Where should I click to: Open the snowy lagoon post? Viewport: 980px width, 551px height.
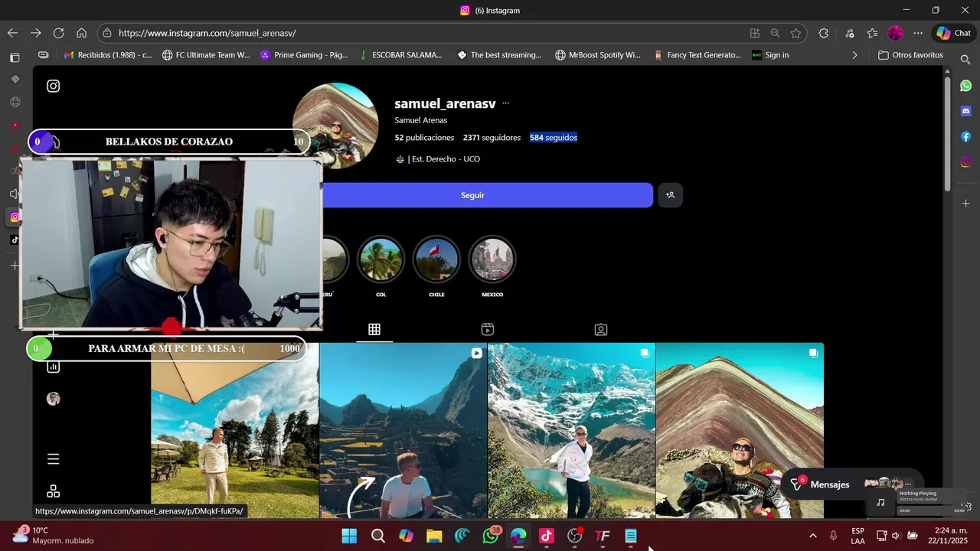(x=571, y=430)
